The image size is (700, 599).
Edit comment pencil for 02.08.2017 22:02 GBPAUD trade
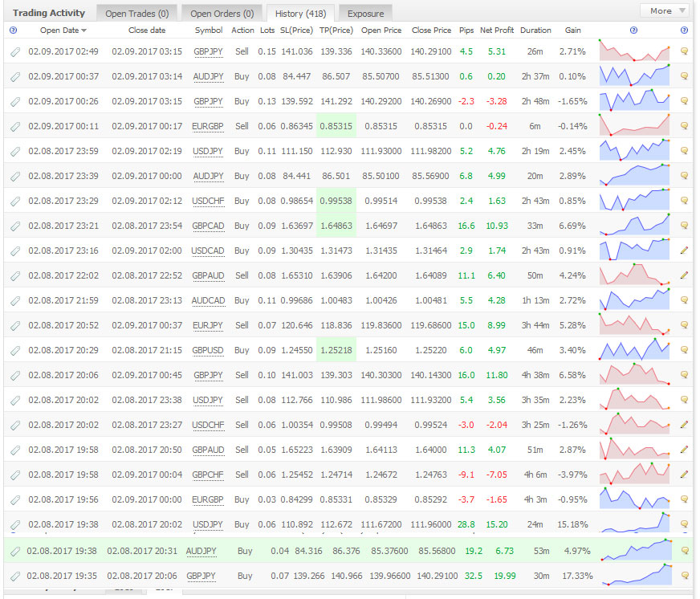tap(684, 275)
